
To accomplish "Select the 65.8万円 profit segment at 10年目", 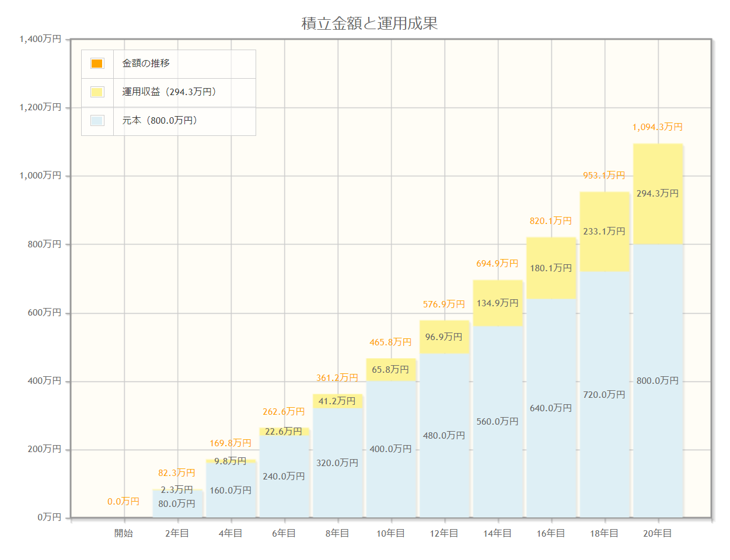I will 391,370.
